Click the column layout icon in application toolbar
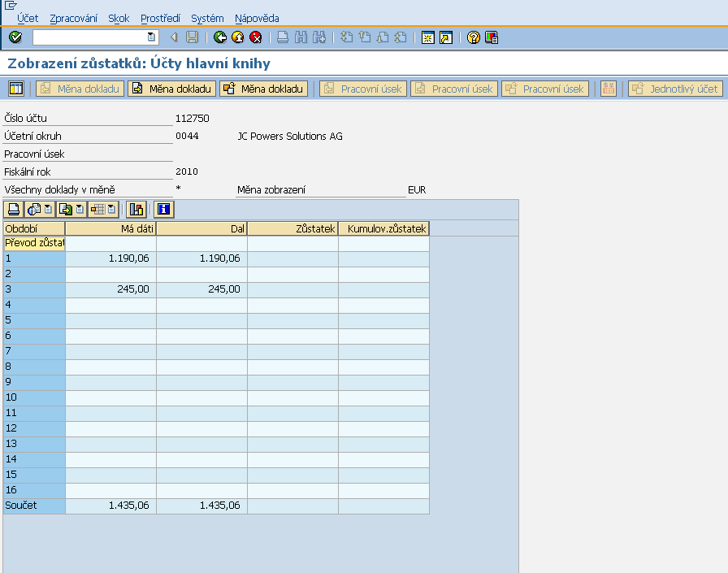This screenshot has width=728, height=573. click(16, 89)
